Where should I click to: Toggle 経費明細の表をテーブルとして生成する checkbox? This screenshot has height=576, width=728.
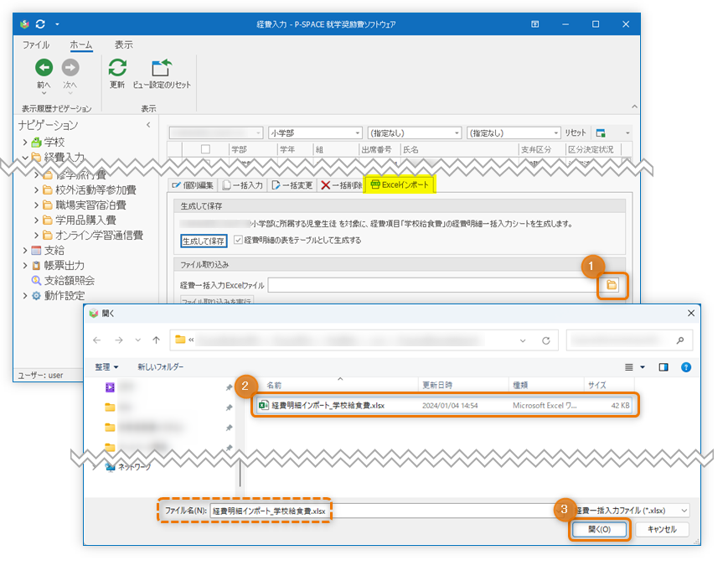click(238, 240)
